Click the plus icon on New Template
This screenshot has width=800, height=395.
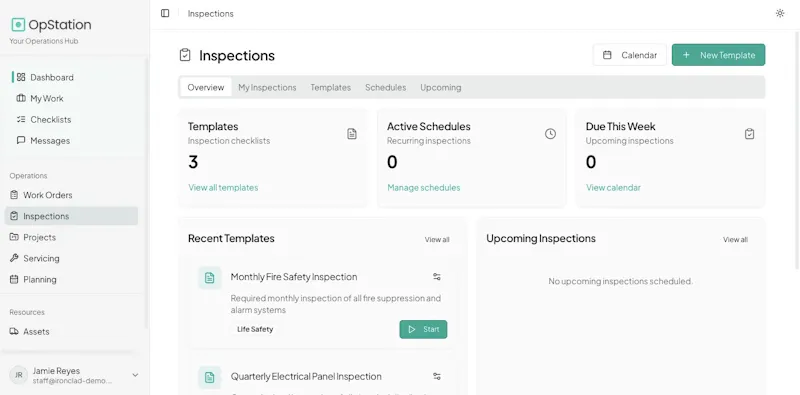pos(686,55)
